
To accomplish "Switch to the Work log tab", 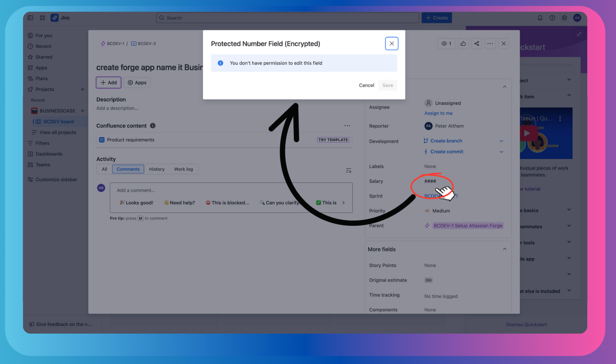I will click(183, 169).
